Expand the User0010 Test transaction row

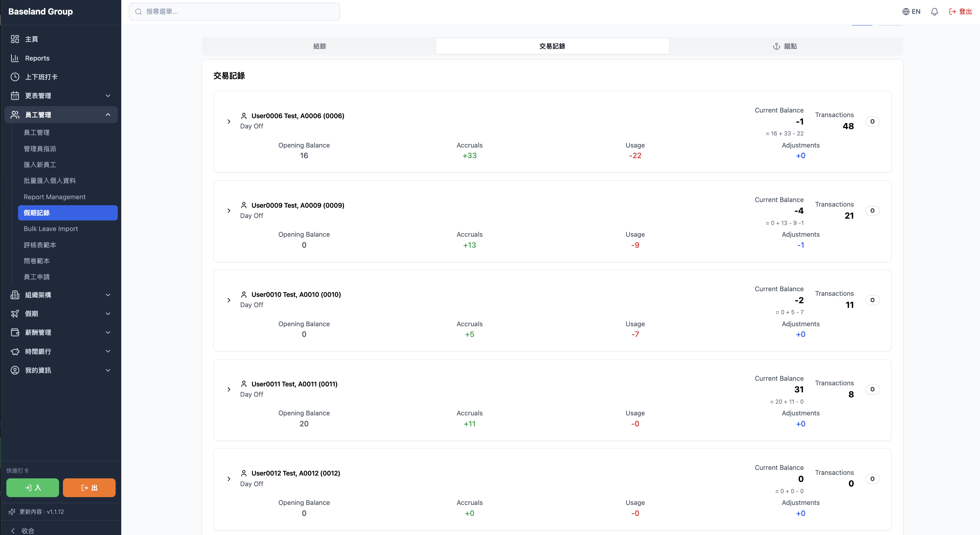pos(229,300)
